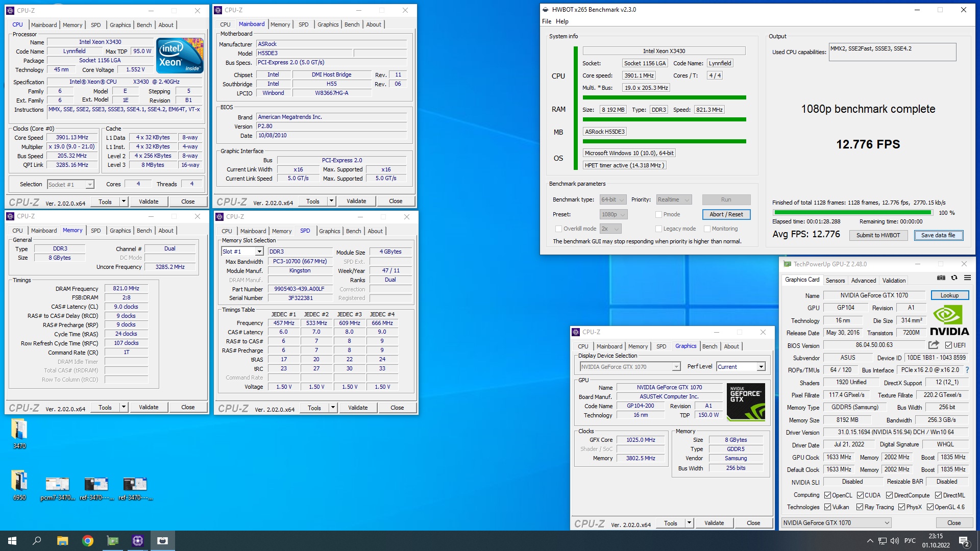980x551 pixels.
Task: Open the notification center icon
Action: point(964,541)
